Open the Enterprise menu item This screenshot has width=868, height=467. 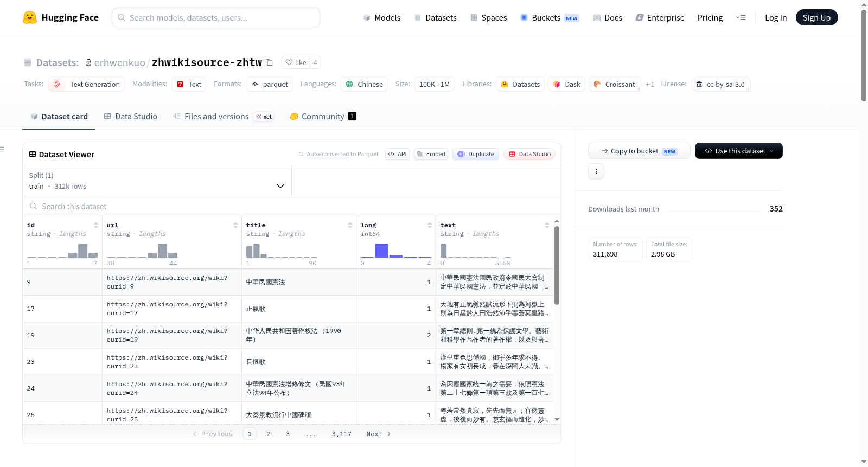click(x=660, y=18)
